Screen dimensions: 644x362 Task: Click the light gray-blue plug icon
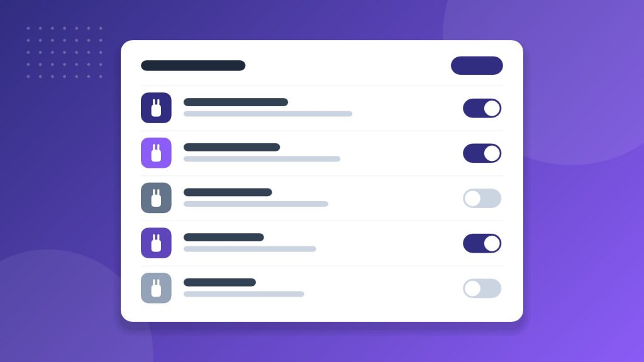point(156,288)
